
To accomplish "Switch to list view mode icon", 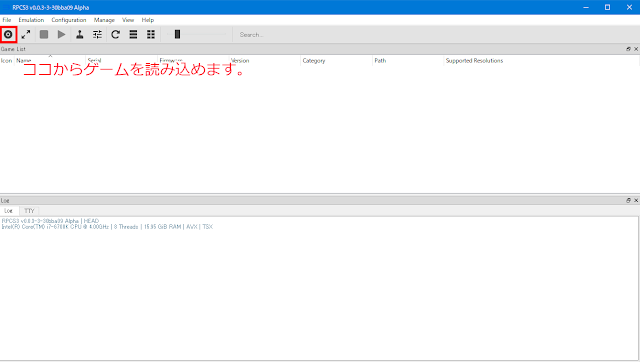I will [x=133, y=35].
